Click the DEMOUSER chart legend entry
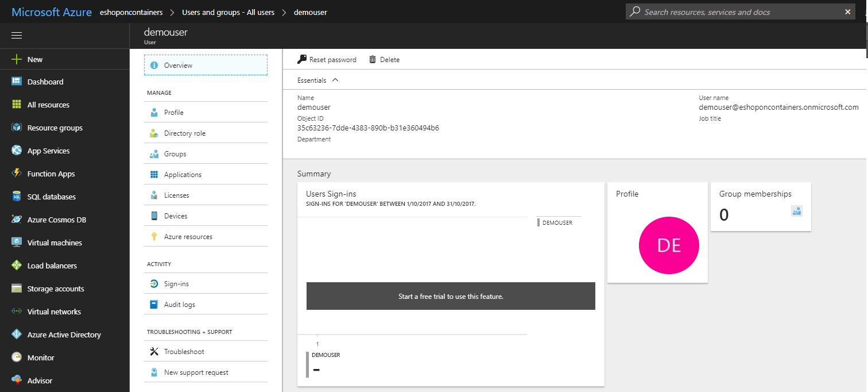The height and width of the screenshot is (392, 868). click(555, 222)
